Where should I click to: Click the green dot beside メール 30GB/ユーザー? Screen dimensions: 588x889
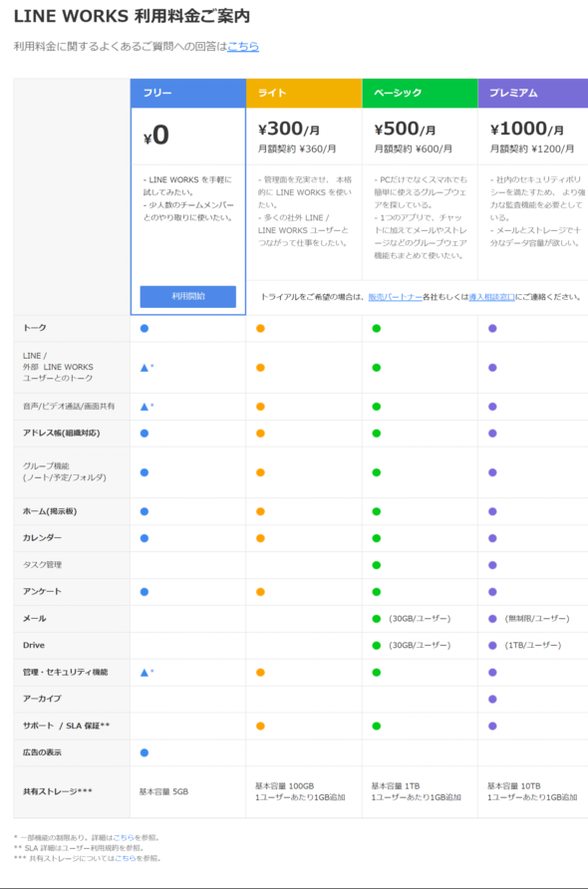376,619
